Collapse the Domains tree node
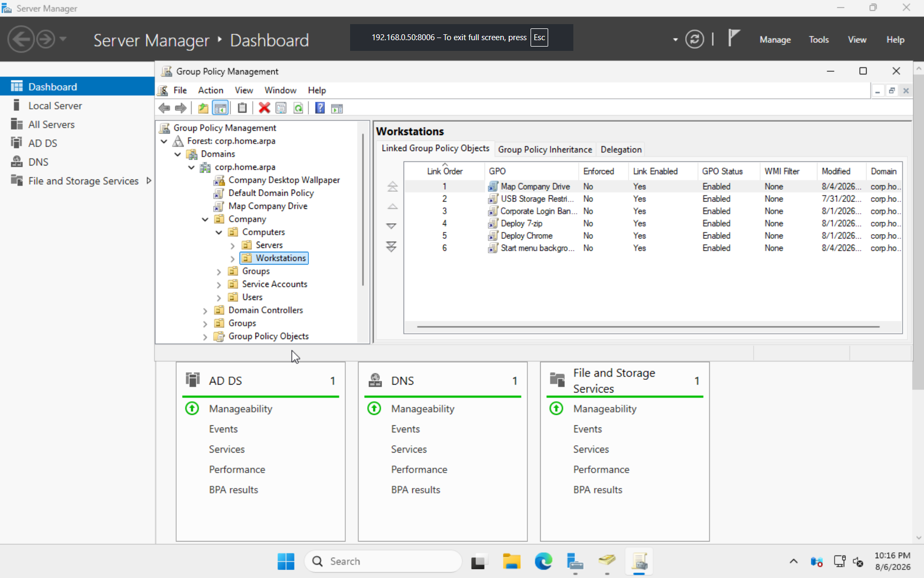This screenshot has width=924, height=578. pos(178,154)
